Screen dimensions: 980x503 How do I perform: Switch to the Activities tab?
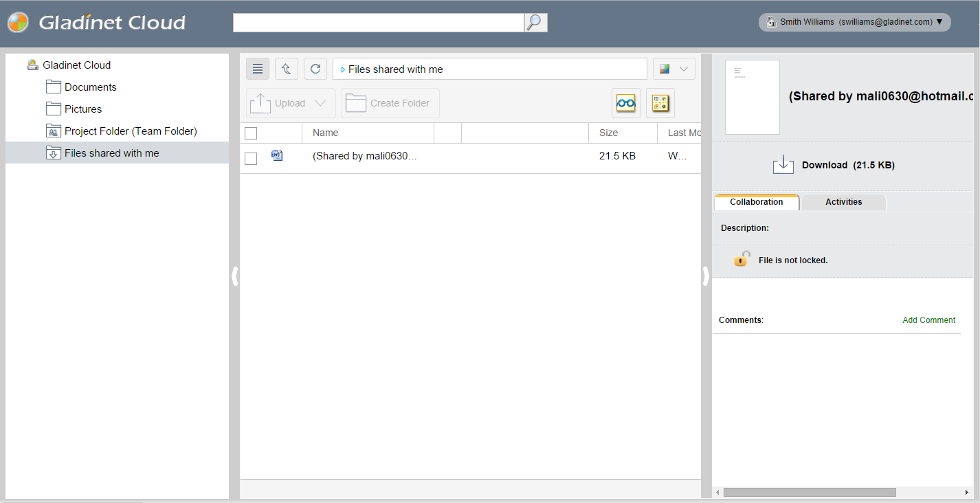click(843, 202)
